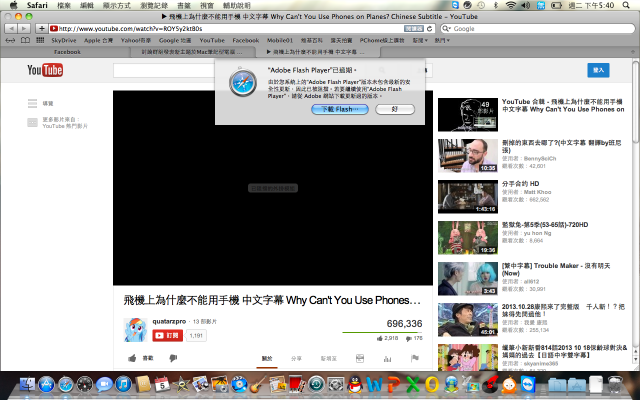Open the 書籤 menu

coord(184,5)
